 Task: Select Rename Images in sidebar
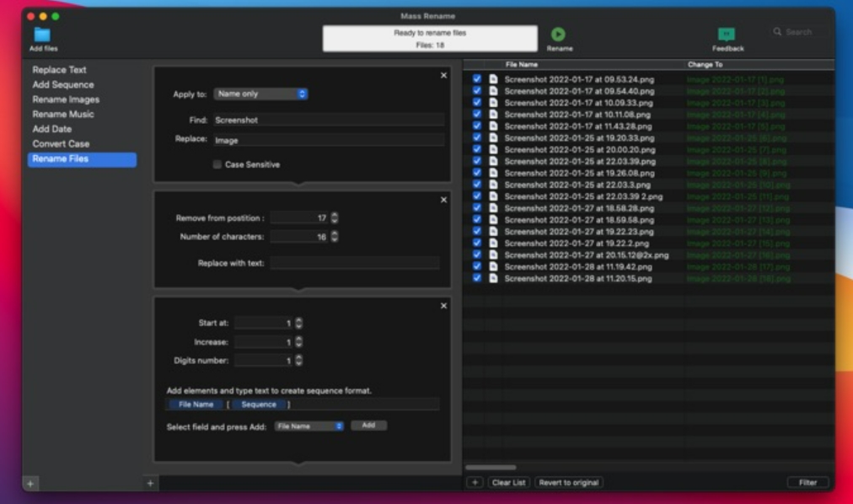[x=66, y=99]
